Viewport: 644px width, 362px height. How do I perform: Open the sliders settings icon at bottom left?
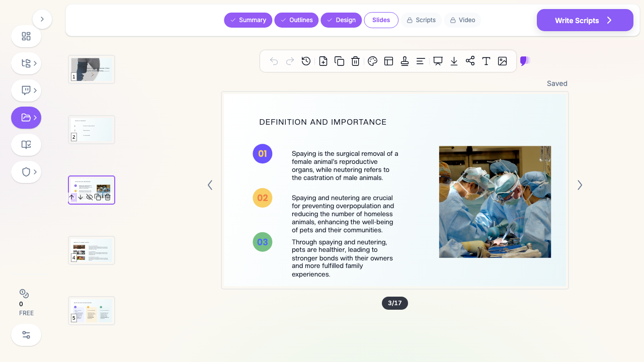[x=26, y=335]
